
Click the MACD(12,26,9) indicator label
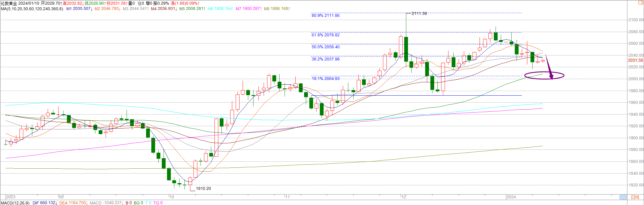point(15,203)
